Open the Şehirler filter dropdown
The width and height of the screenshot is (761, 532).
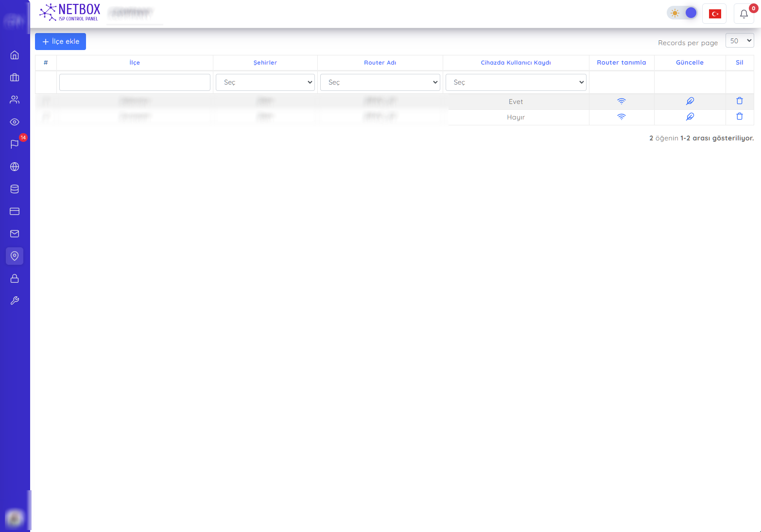(265, 82)
